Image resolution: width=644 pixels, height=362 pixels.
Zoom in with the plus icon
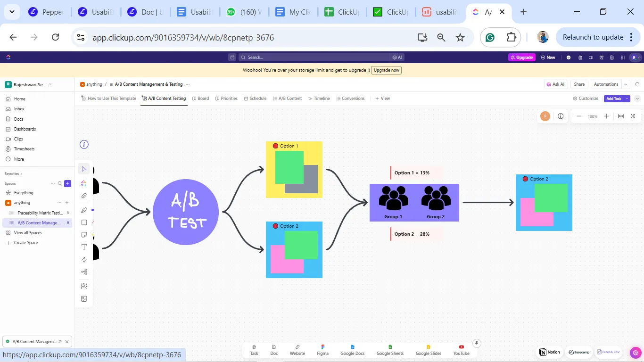pos(606,116)
